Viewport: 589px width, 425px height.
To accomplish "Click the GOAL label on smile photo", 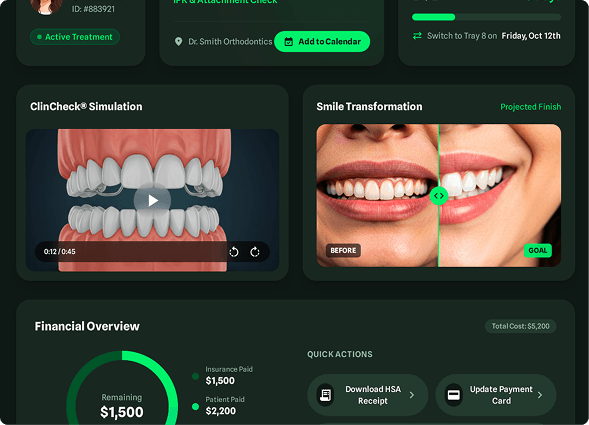I will pyautogui.click(x=538, y=251).
